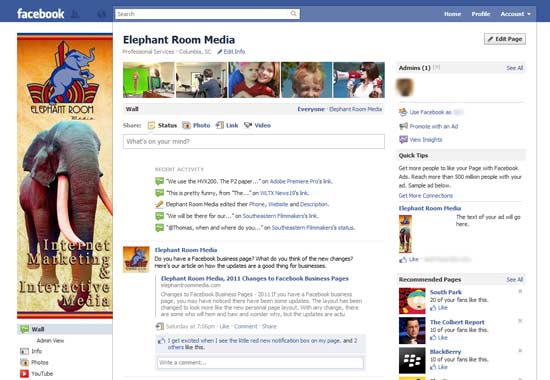Click comment icon beside Adobe Premiere Pro activity
The height and width of the screenshot is (380, 550).
click(159, 181)
